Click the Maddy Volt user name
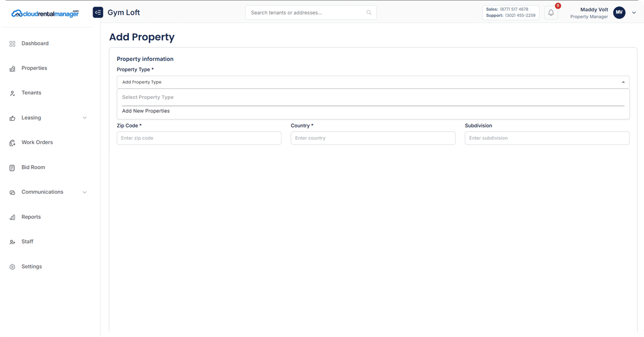The image size is (644, 337). click(x=594, y=10)
